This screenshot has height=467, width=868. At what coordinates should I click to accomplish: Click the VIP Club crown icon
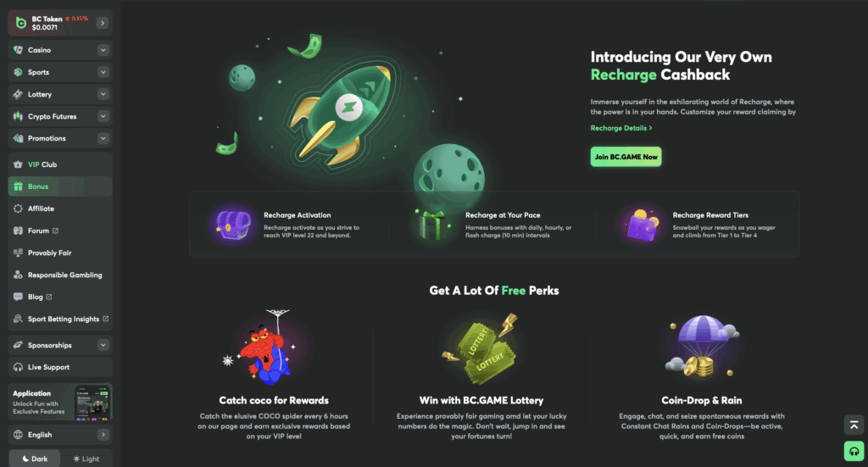(x=18, y=164)
